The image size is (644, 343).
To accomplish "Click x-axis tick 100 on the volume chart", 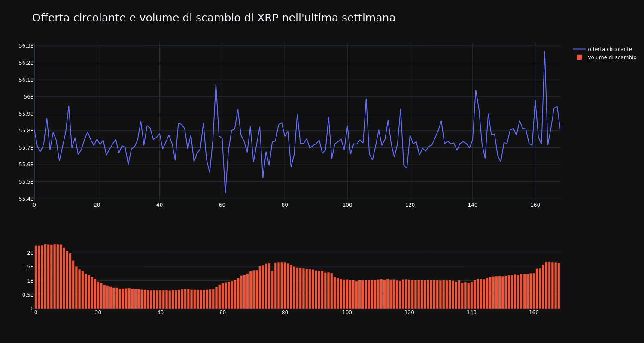I will (347, 313).
